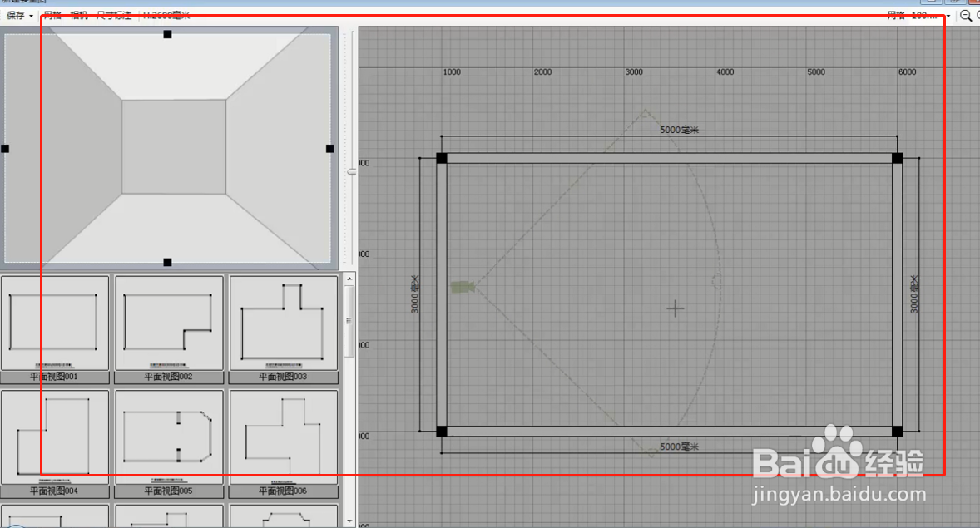Open the grid size dropdown arrow
Image resolution: width=980 pixels, height=528 pixels.
click(x=948, y=16)
